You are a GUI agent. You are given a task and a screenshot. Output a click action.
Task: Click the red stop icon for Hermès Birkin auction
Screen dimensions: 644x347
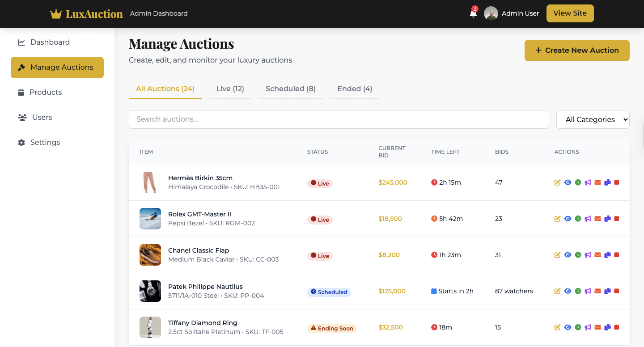617,182
